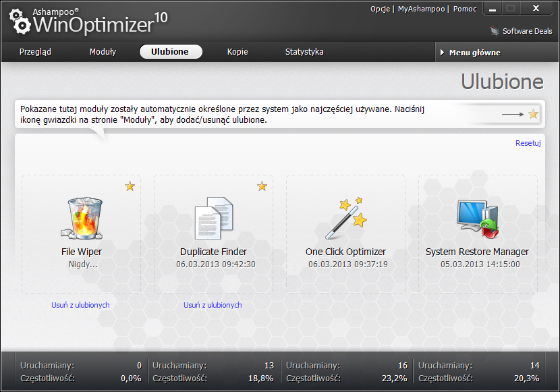Click the star icon in the info banner
Viewport: 560px width, 392px height.
[x=533, y=114]
